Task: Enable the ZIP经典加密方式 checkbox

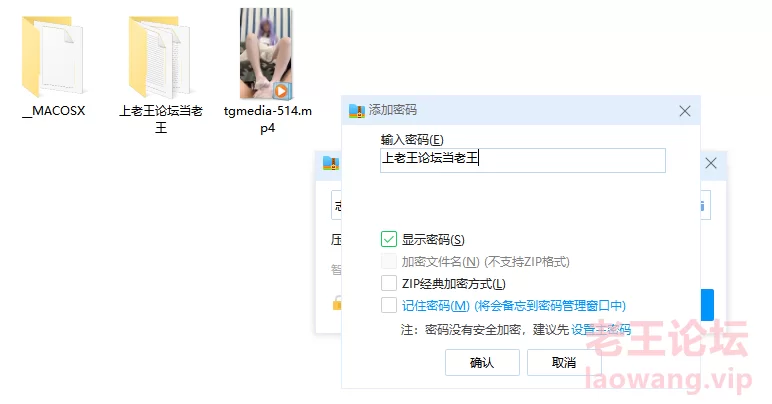Action: [x=388, y=283]
